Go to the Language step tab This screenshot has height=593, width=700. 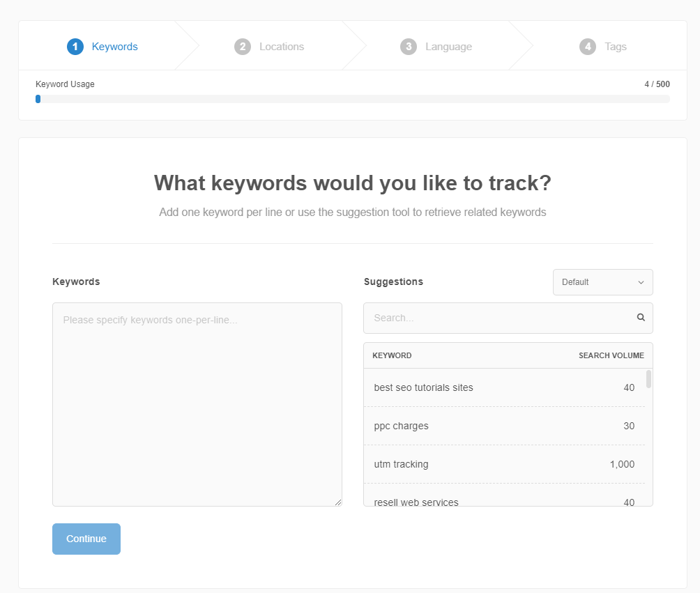436,47
